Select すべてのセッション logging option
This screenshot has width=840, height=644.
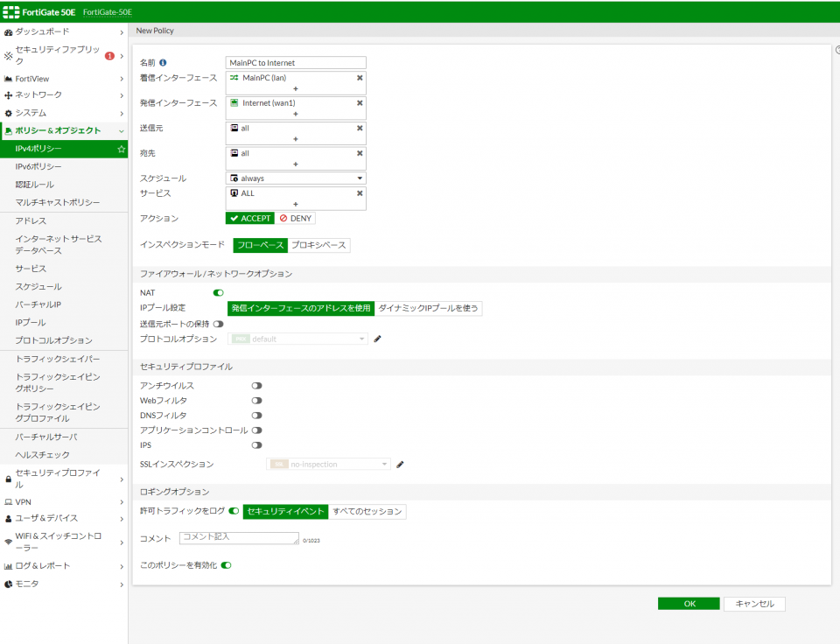(367, 512)
